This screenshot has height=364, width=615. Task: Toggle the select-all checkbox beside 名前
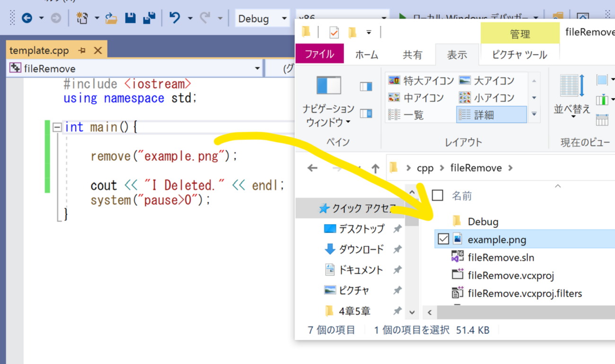click(438, 195)
